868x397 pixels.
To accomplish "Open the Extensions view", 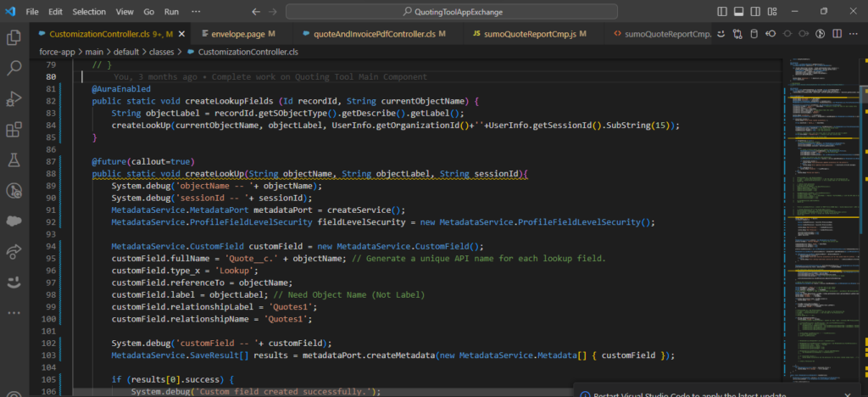I will 14,129.
